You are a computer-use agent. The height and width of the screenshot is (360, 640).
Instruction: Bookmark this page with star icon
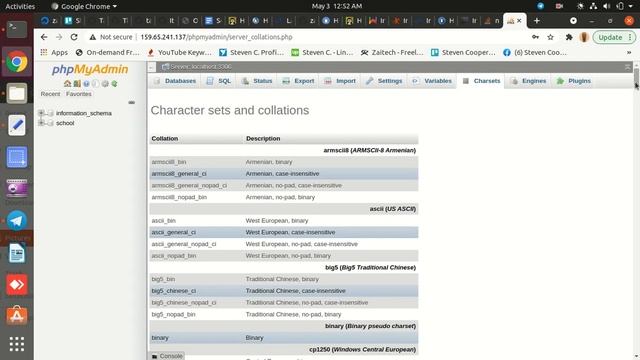click(x=551, y=37)
